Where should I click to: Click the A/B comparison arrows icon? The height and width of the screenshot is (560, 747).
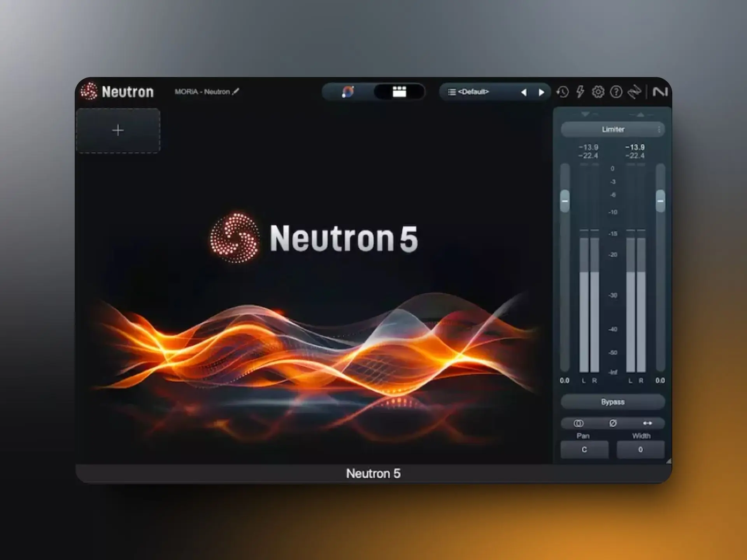click(633, 92)
